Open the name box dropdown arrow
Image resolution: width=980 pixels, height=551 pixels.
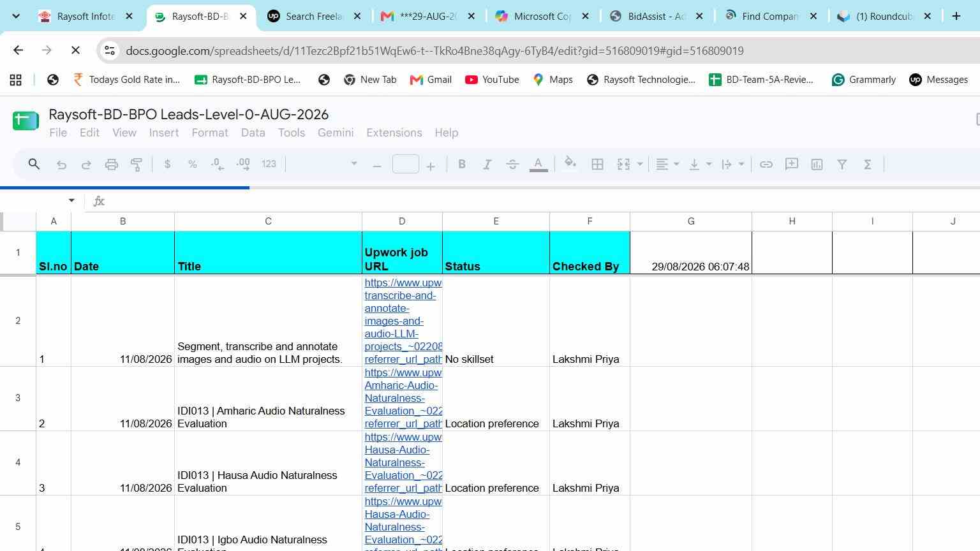click(71, 201)
